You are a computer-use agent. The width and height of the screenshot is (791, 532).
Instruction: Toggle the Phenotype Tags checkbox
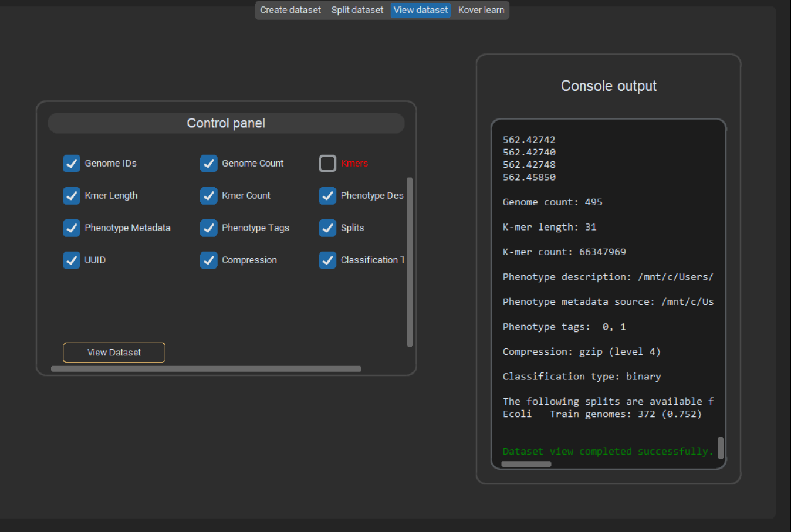point(209,228)
